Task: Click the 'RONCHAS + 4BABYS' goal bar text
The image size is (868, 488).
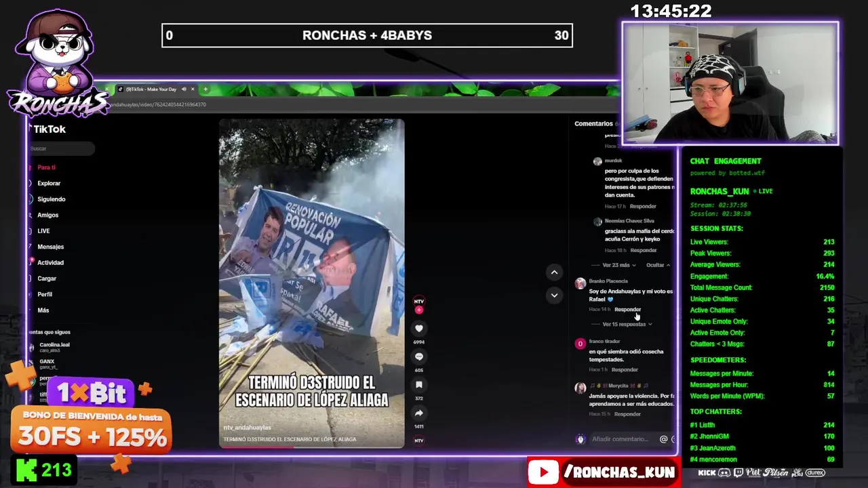Action: pyautogui.click(x=367, y=35)
